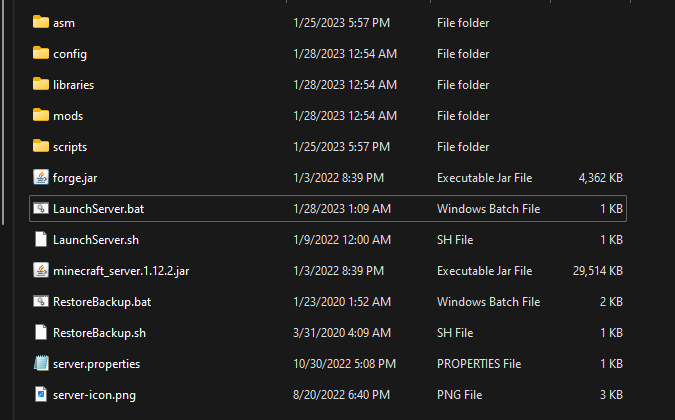Click the server-icon.png image file icon
The width and height of the screenshot is (675, 420).
pyautogui.click(x=41, y=394)
